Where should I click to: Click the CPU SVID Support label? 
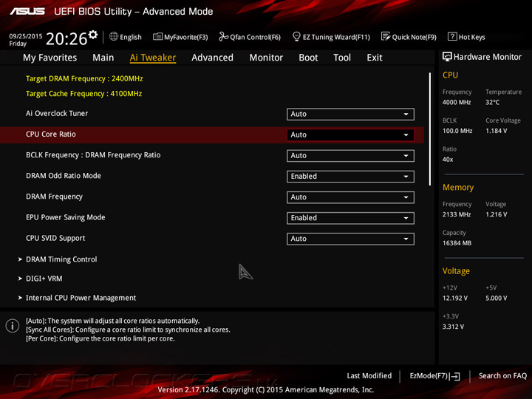tap(55, 238)
